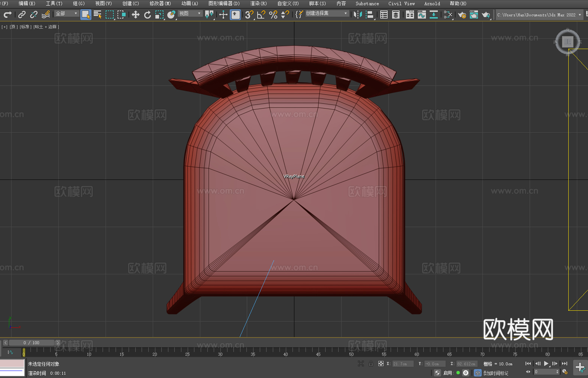
Task: Click the 0 / 100 time slider
Action: pyautogui.click(x=32, y=343)
